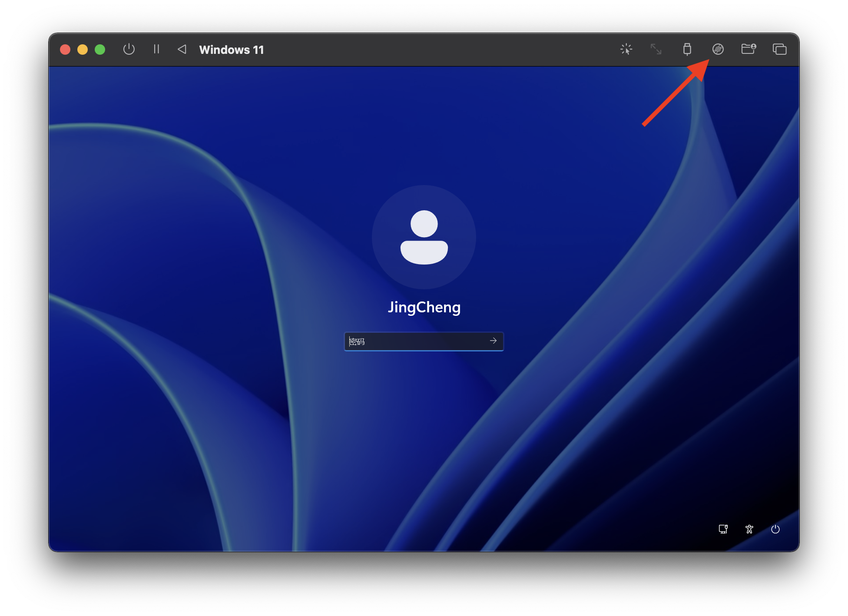Click the windows overlay icon in toolbar
This screenshot has width=848, height=616.
click(780, 49)
